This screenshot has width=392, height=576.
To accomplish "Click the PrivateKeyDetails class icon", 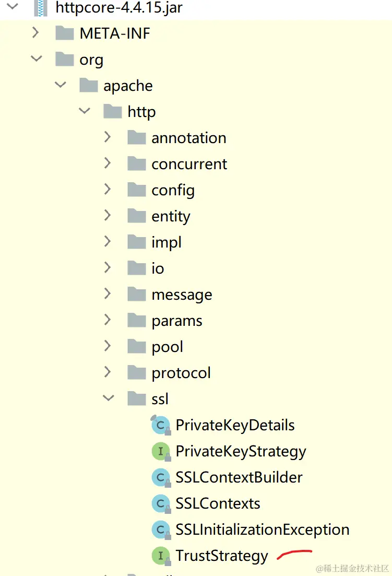I will point(161,426).
